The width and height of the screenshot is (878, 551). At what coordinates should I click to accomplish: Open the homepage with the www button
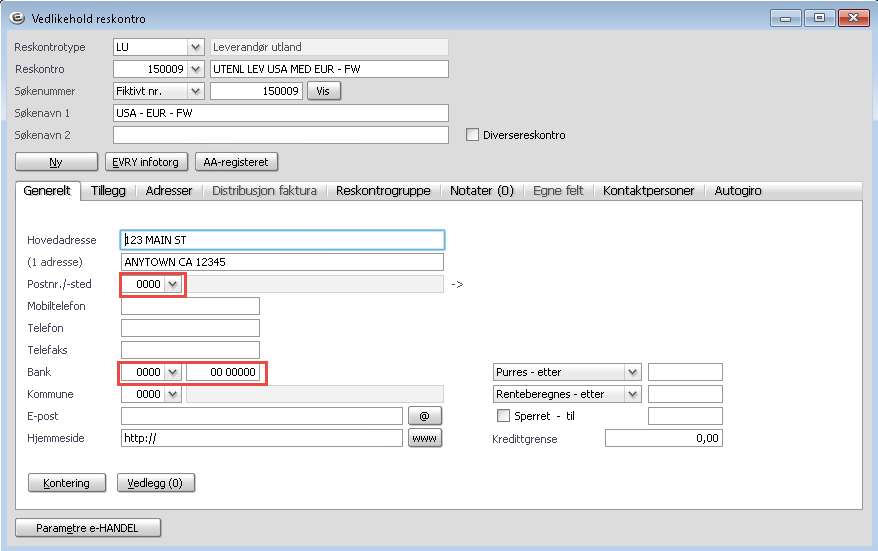point(425,438)
